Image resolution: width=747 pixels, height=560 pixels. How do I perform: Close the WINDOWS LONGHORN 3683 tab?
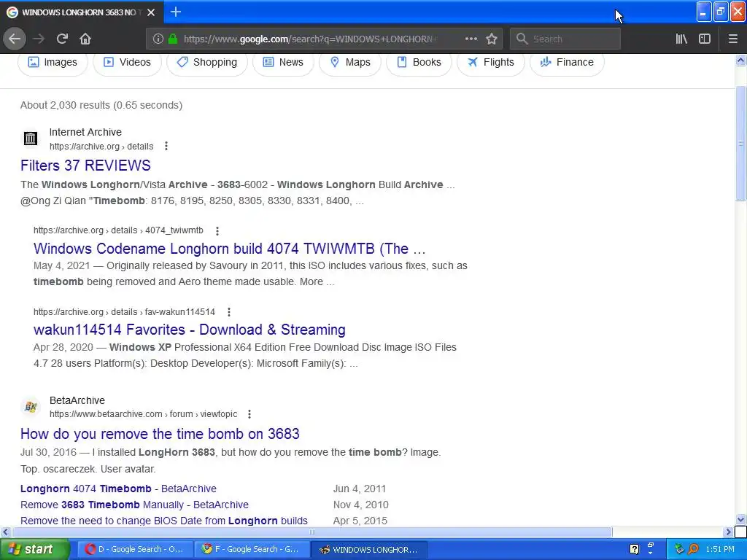[x=151, y=12]
